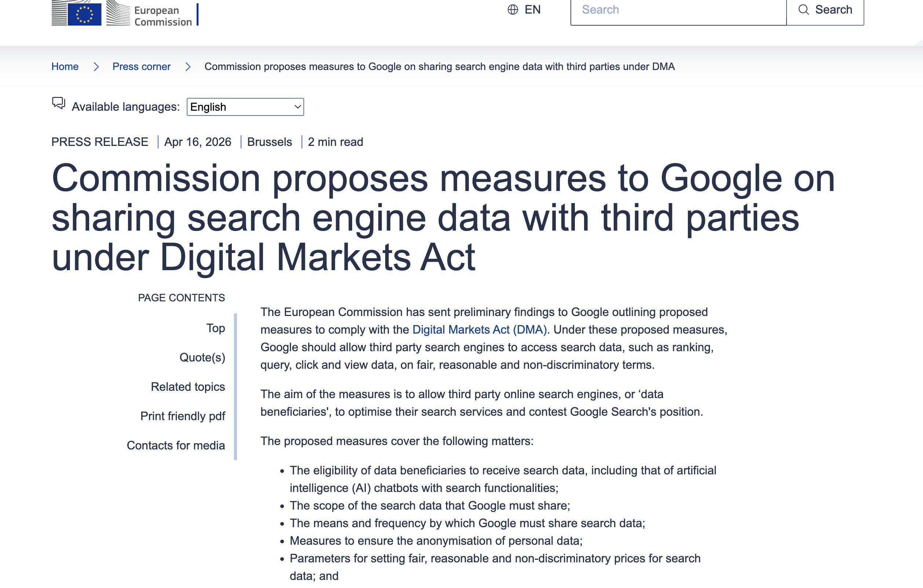Open the Press corner breadcrumb
Image resolution: width=923 pixels, height=588 pixels.
(142, 67)
